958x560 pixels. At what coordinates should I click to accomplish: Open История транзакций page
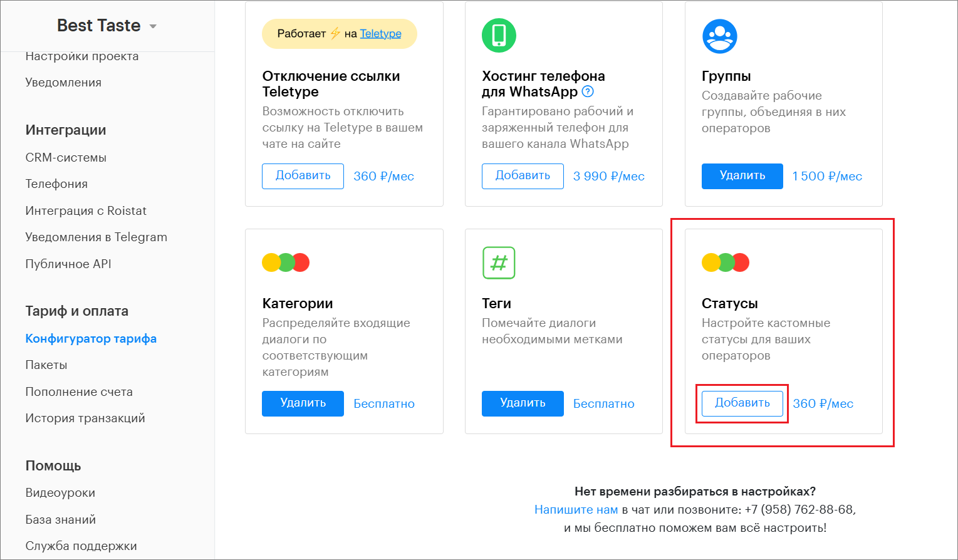tap(85, 418)
